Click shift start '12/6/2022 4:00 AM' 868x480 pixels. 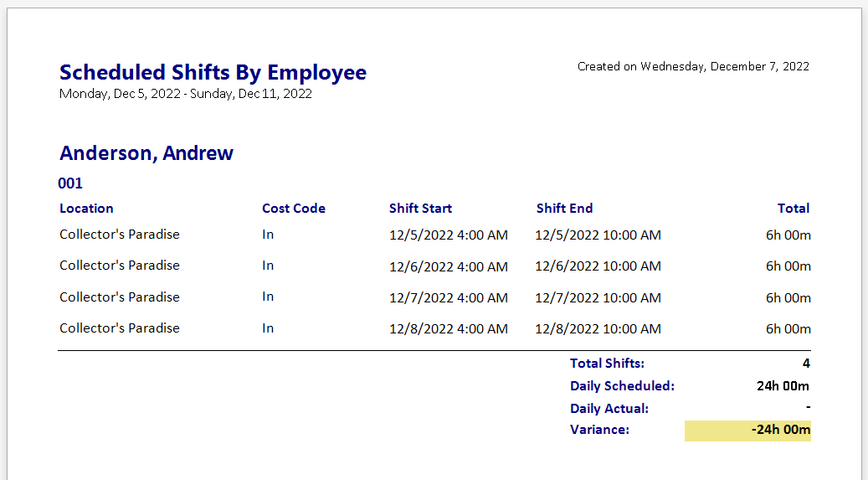(x=449, y=266)
